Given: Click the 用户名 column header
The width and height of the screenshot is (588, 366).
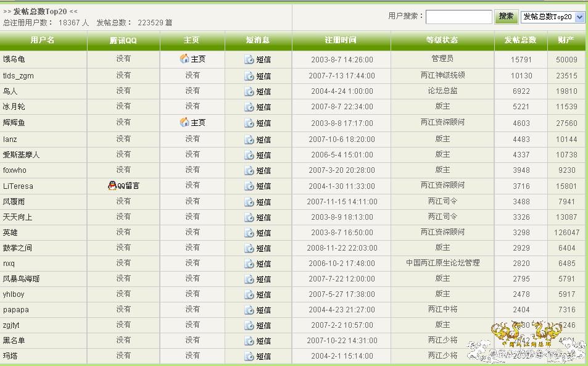Looking at the screenshot, I should [x=43, y=40].
